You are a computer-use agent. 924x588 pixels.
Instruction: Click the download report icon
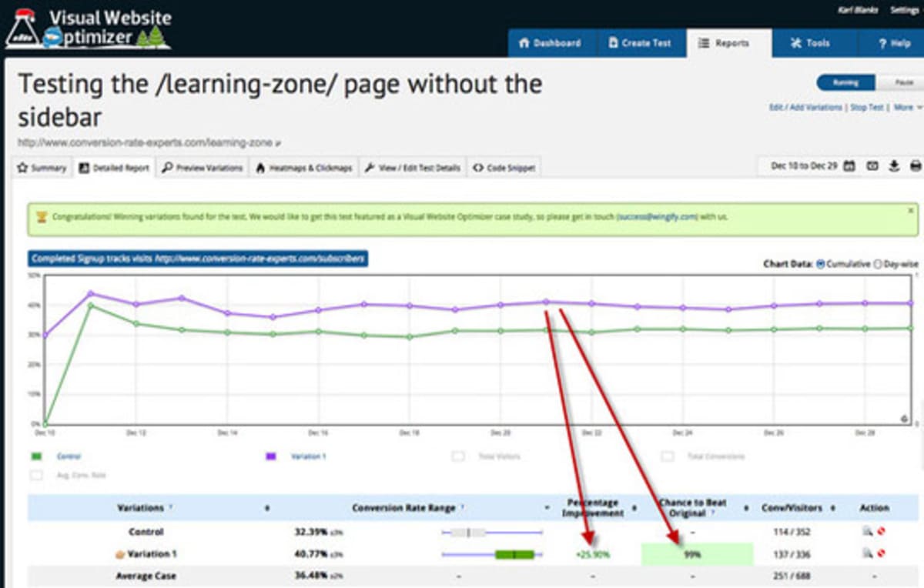coord(894,166)
